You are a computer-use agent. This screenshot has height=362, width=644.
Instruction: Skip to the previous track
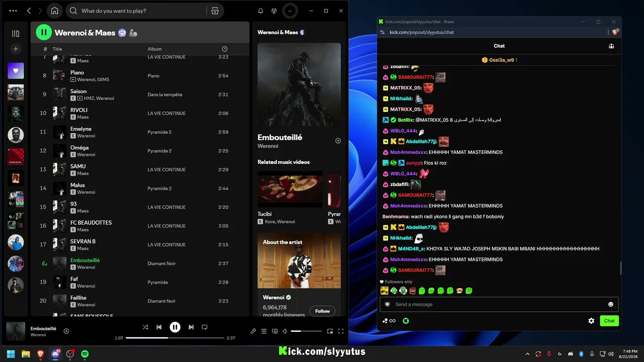click(159, 327)
